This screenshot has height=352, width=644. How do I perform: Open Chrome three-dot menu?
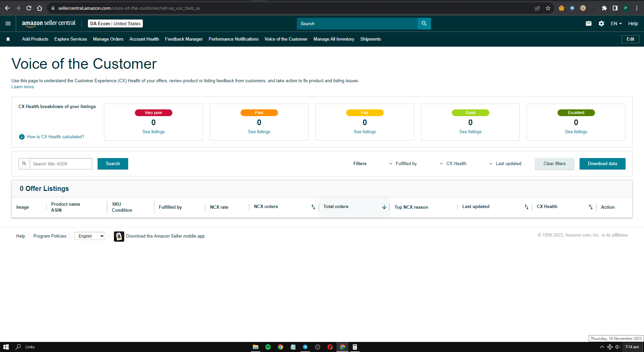637,8
